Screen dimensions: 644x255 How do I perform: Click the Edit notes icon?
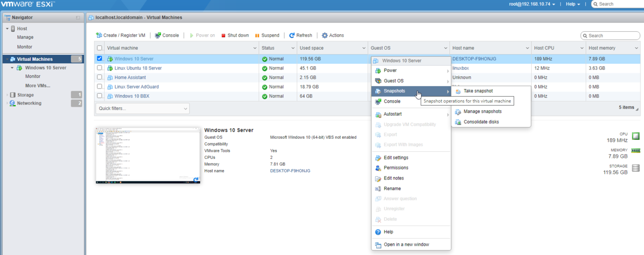point(378,178)
